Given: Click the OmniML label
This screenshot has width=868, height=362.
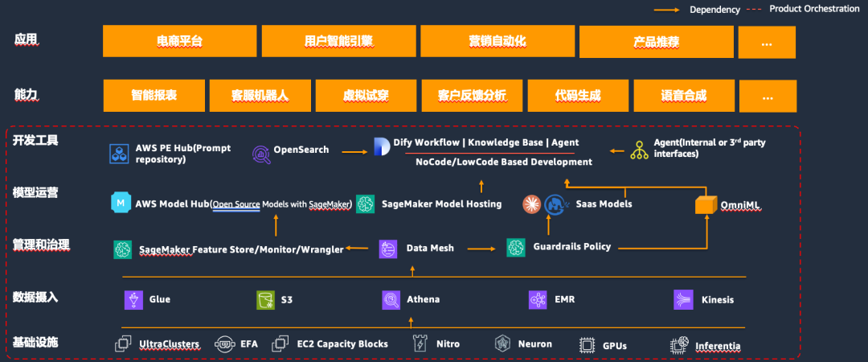Looking at the screenshot, I should pos(741,206).
